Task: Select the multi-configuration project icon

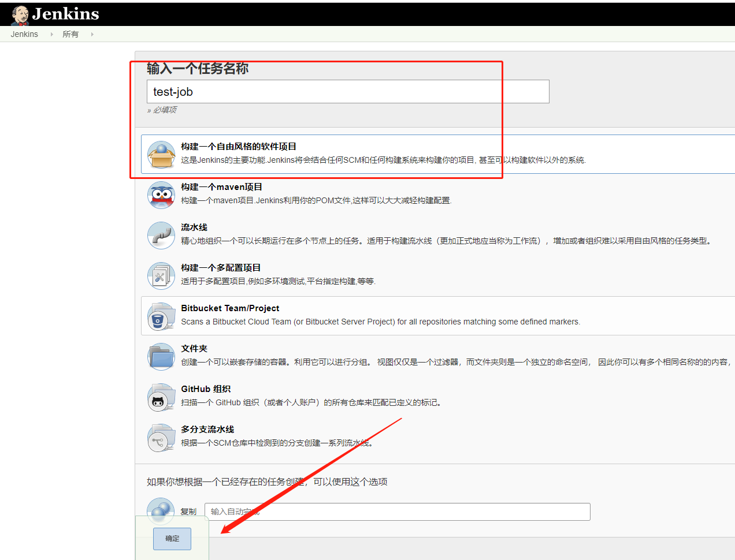Action: tap(161, 275)
